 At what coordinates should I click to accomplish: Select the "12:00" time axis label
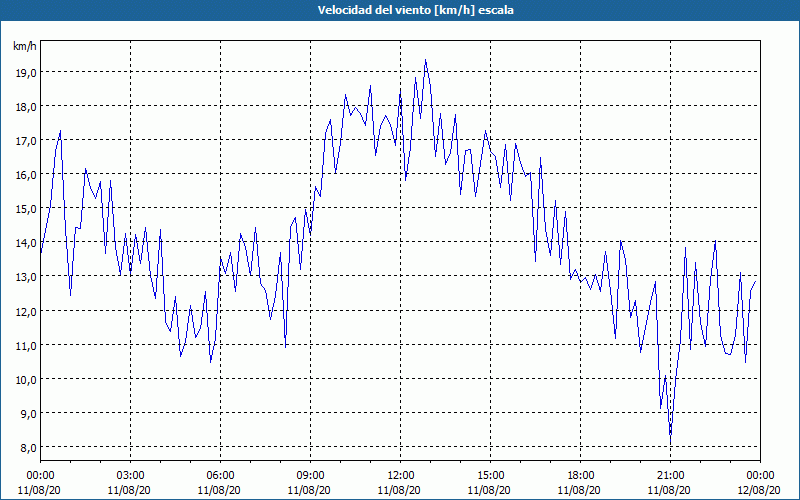[x=401, y=476]
